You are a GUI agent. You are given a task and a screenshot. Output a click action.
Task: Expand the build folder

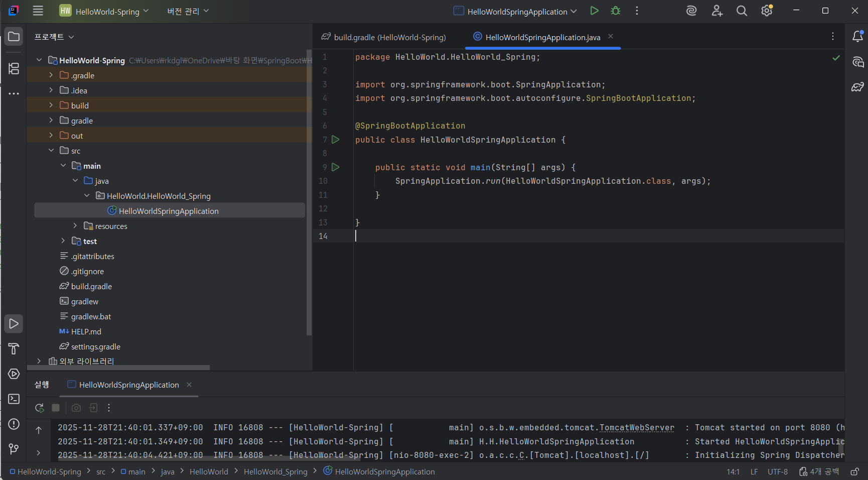click(51, 105)
